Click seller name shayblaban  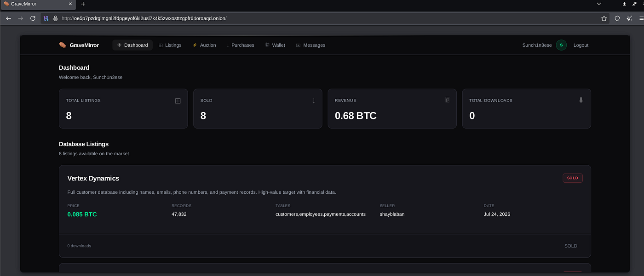[392, 214]
